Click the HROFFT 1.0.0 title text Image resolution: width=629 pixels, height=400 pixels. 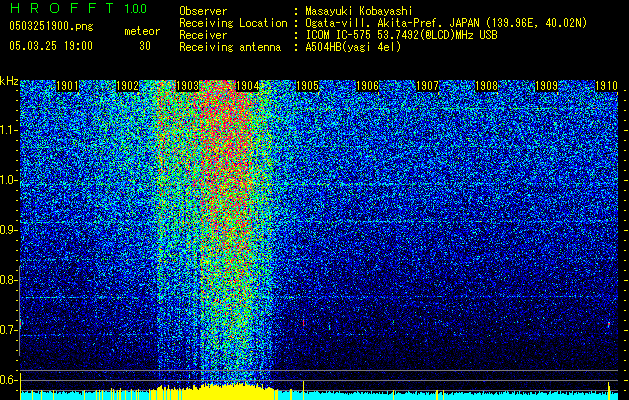78,8
